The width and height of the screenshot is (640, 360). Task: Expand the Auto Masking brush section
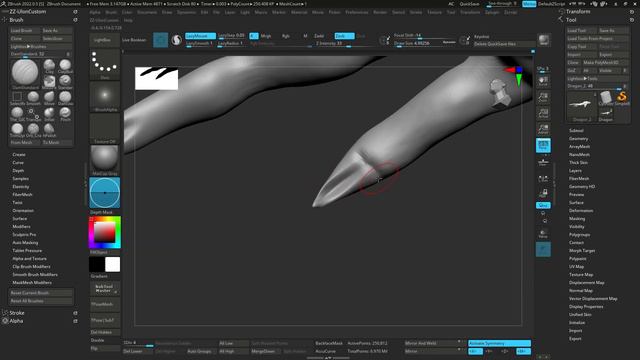click(x=25, y=242)
